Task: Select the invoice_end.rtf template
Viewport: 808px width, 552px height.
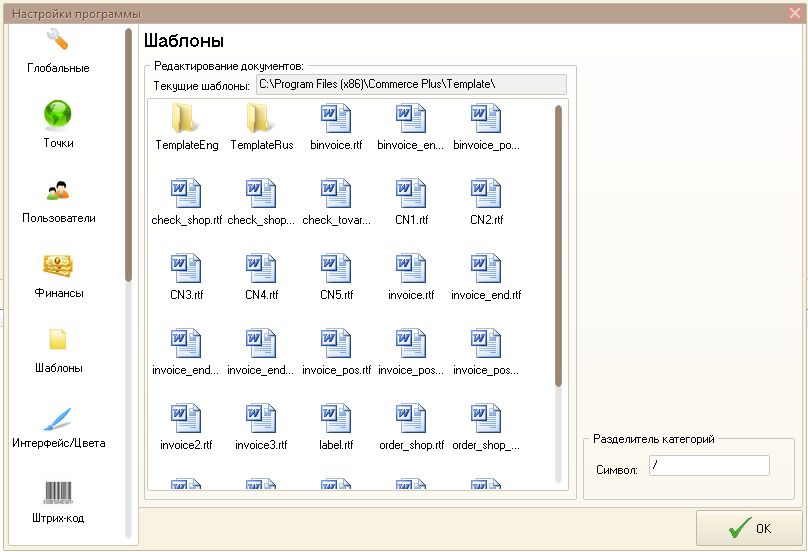Action: pyautogui.click(x=486, y=277)
